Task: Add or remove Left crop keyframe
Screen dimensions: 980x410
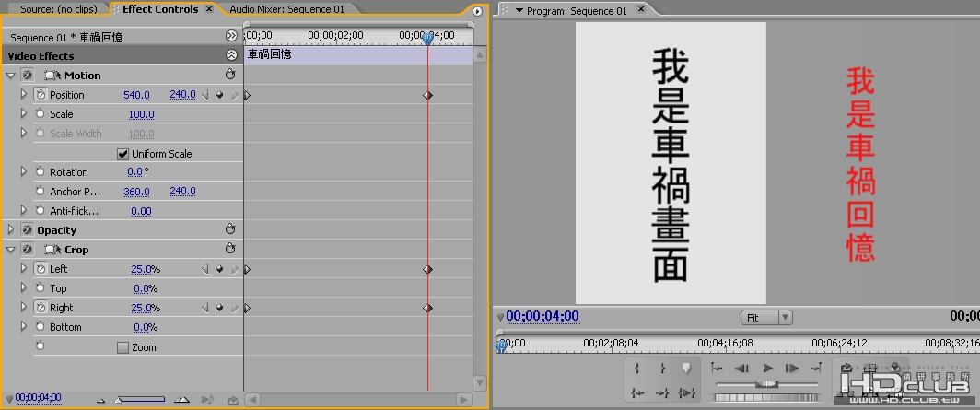Action: coord(220,269)
